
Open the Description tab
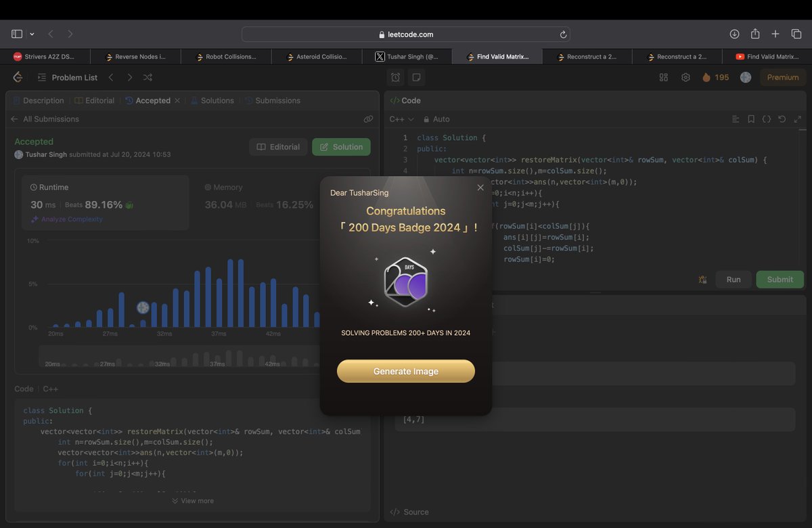coord(38,100)
